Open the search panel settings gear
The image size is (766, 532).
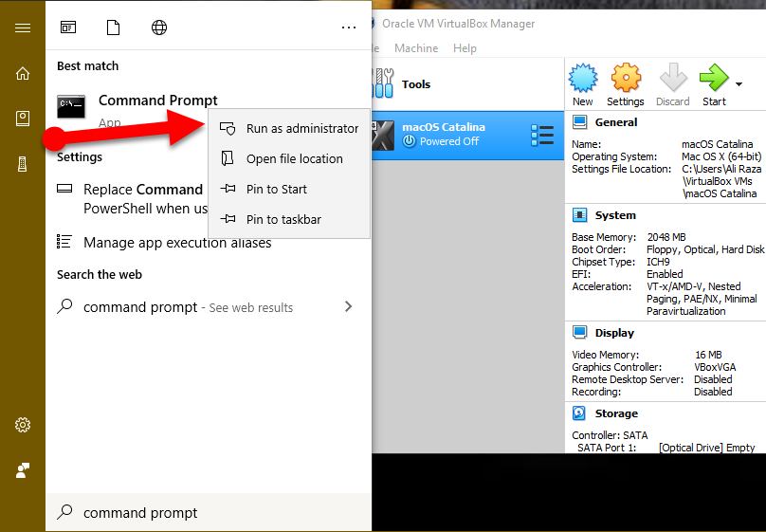(23, 425)
